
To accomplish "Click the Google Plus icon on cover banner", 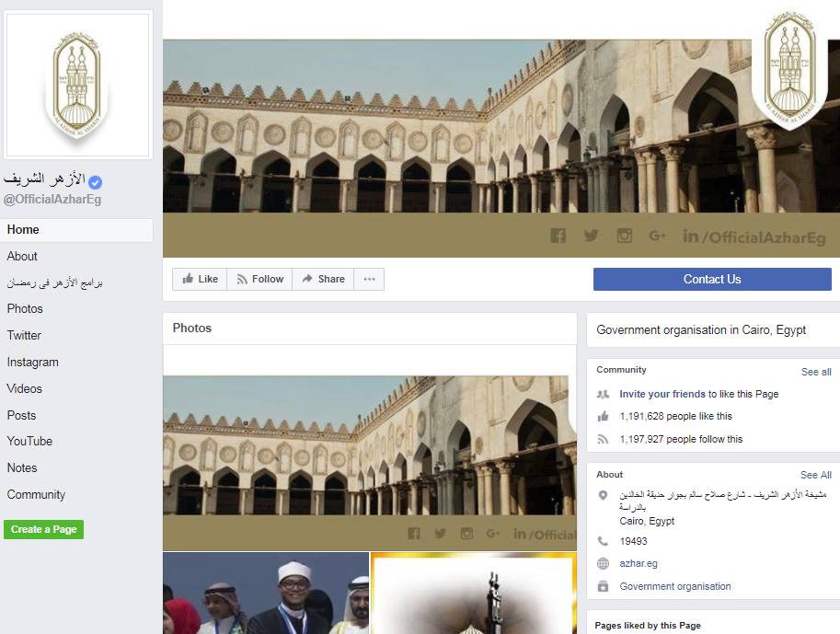I will click(x=657, y=236).
